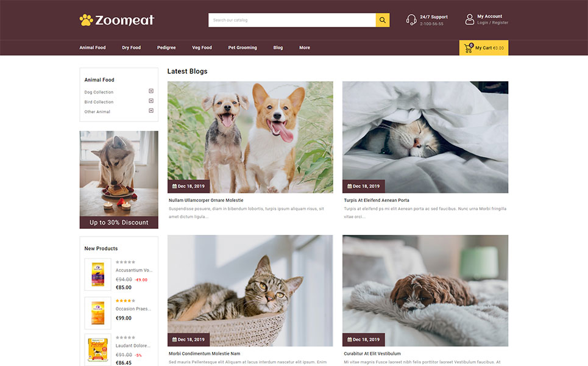Expand the Dog Collection category
588x366 pixels.
[151, 91]
